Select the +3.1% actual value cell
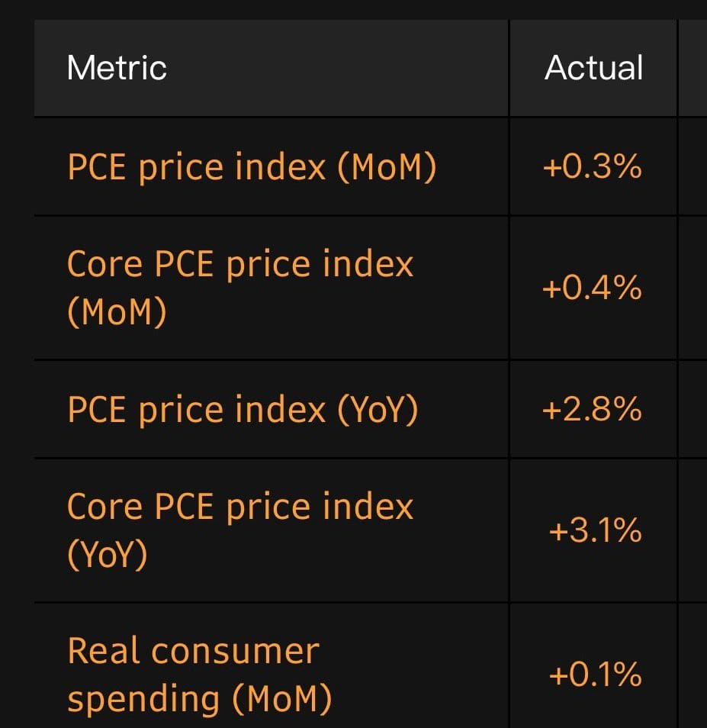This screenshot has width=707, height=728. [x=595, y=530]
